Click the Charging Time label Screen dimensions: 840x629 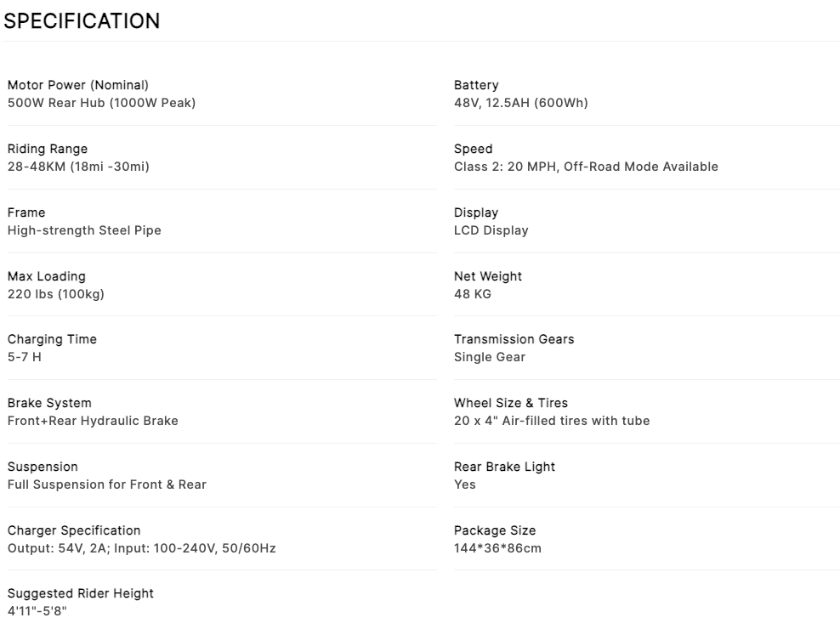pos(52,339)
